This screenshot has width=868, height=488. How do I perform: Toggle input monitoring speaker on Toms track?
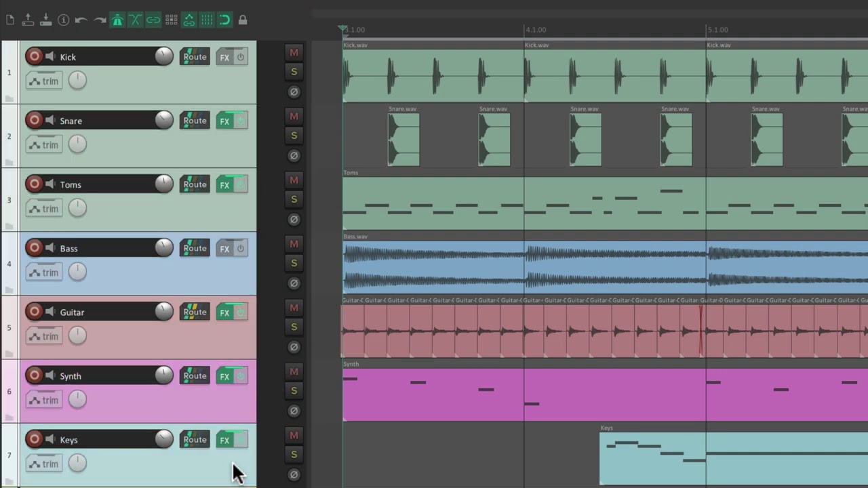point(50,184)
